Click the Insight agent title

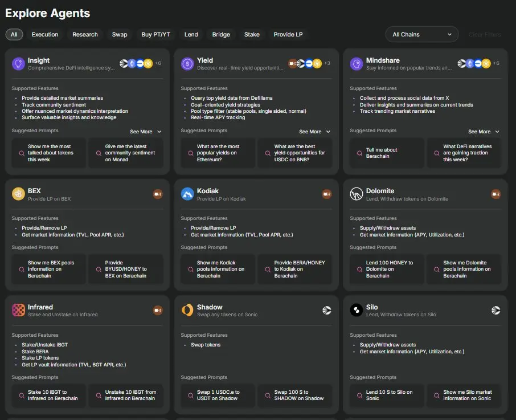pyautogui.click(x=39, y=60)
